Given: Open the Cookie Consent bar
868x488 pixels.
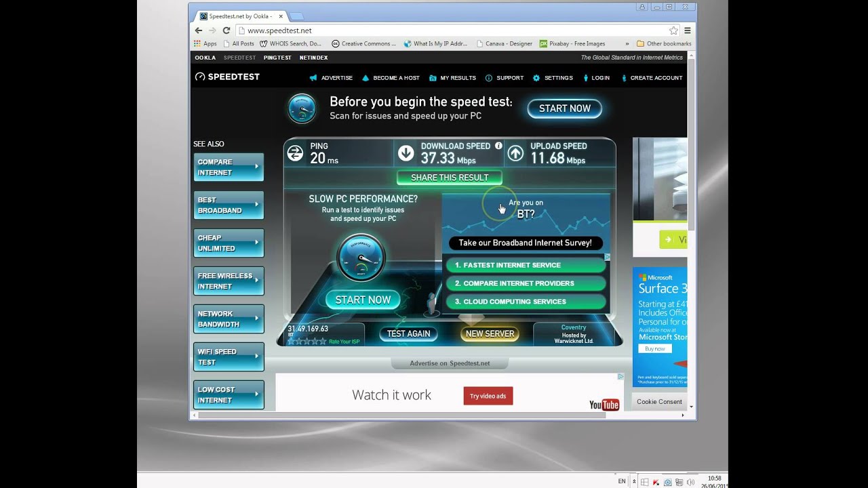Looking at the screenshot, I should 659,402.
